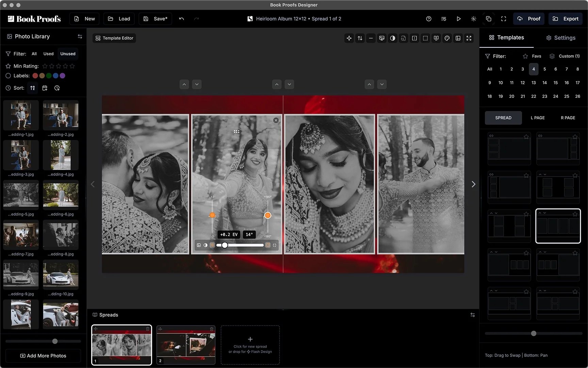The height and width of the screenshot is (368, 588).
Task: Go to next spread with right chevron
Action: click(x=473, y=184)
